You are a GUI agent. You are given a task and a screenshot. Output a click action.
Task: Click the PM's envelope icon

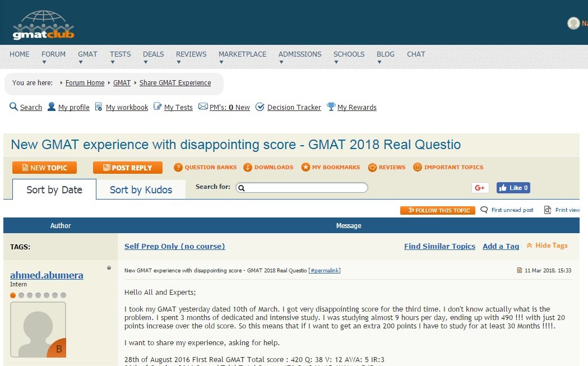(x=203, y=106)
